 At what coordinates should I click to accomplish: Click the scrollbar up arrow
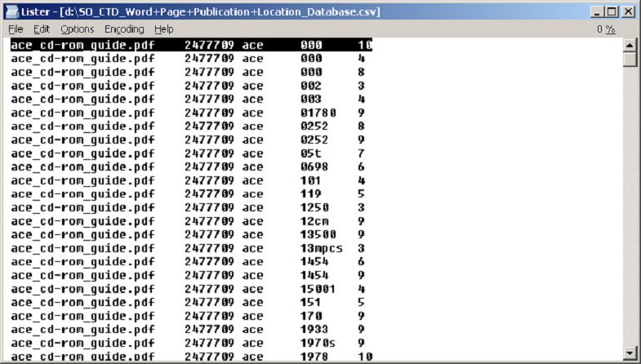click(x=630, y=45)
